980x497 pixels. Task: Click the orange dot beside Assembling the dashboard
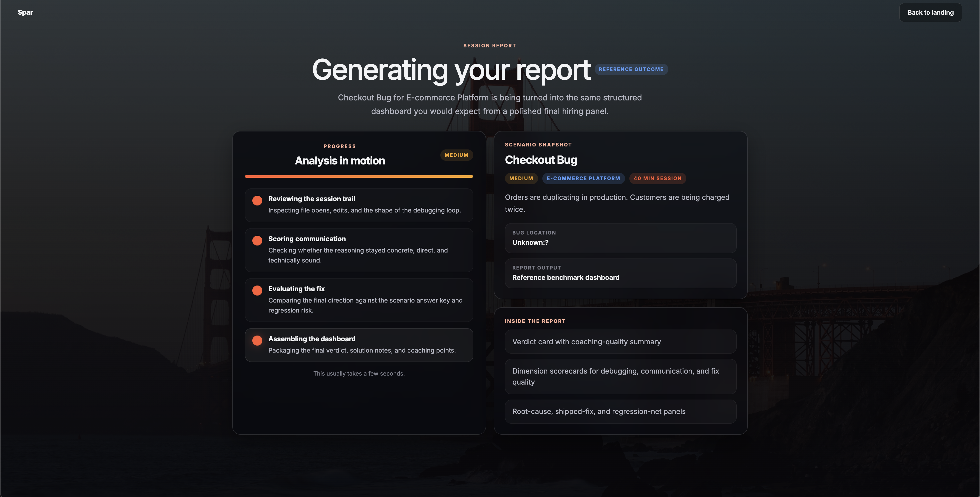[257, 340]
